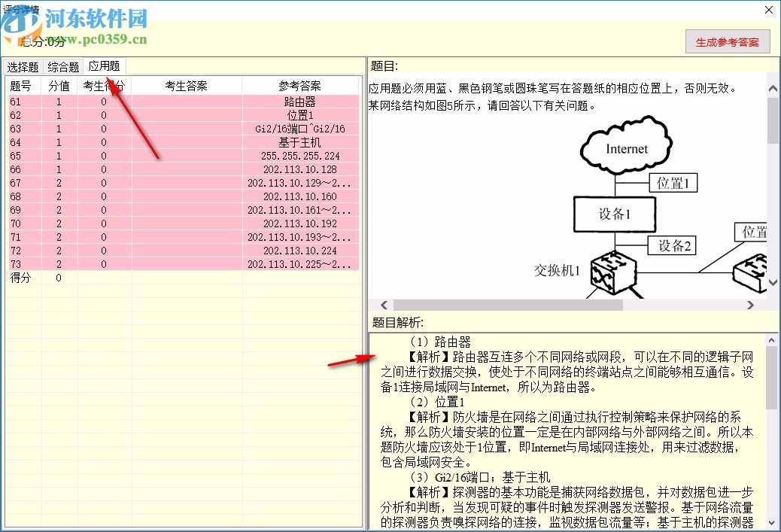
Task: Select row 67 answer 202.113.10.129~
Action: pos(184,183)
